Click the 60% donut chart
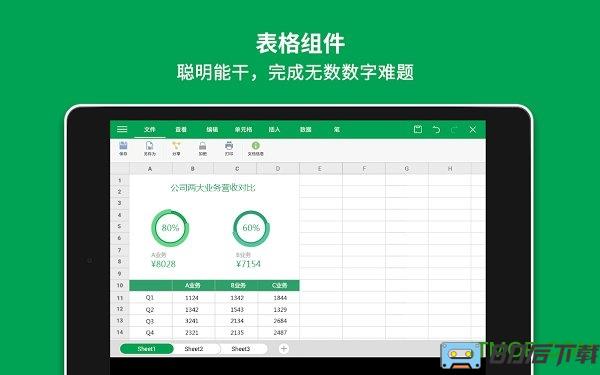 [251, 228]
